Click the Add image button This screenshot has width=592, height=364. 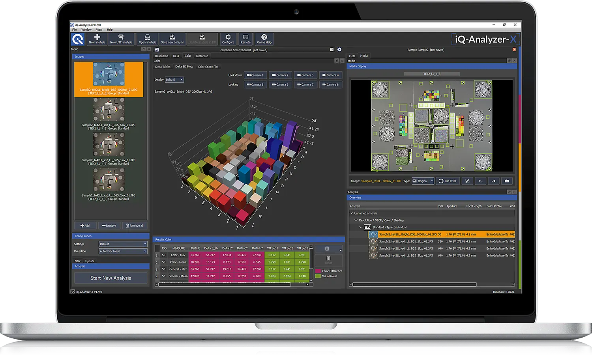85,226
